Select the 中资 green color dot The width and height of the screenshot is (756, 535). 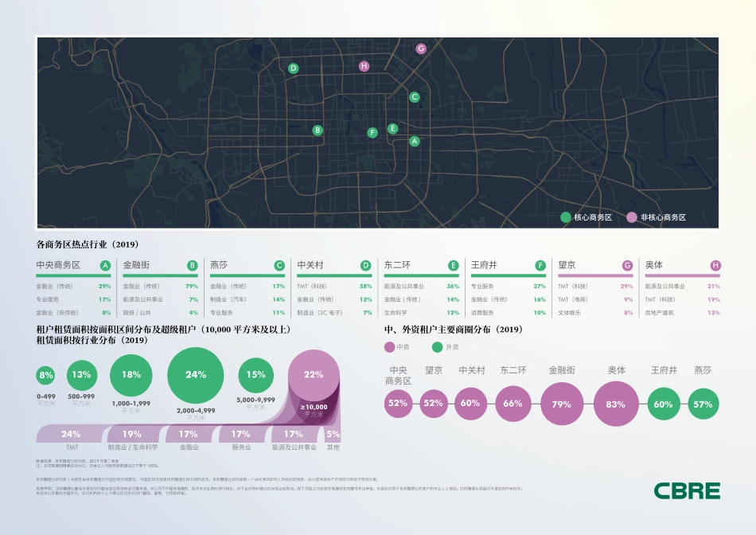[x=389, y=345]
